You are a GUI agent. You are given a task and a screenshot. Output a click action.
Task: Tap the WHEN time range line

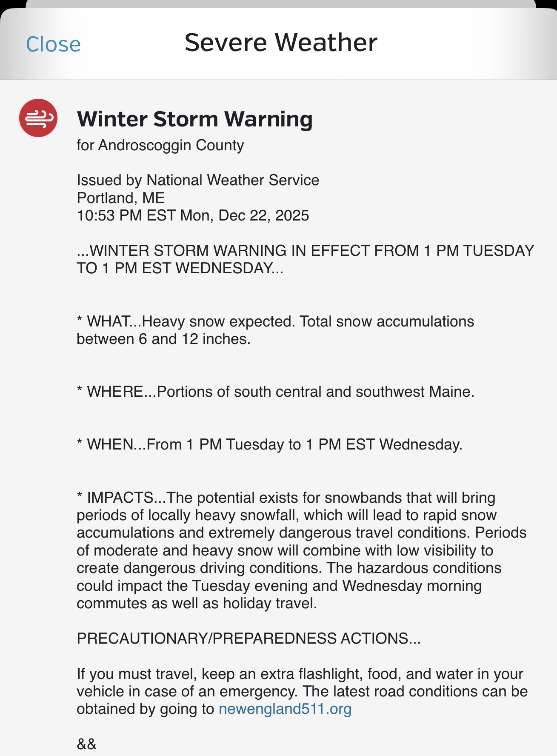tap(269, 445)
